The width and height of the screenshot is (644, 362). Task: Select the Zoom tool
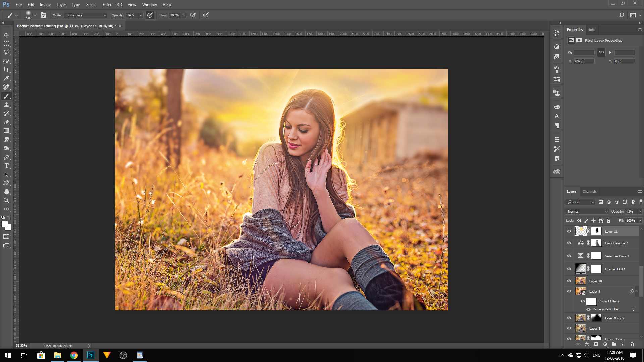[6, 200]
